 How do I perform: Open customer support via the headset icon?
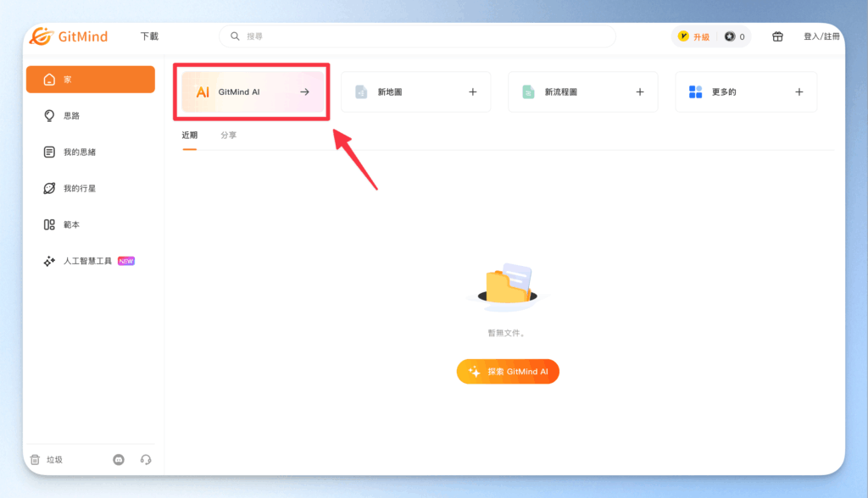click(x=145, y=459)
